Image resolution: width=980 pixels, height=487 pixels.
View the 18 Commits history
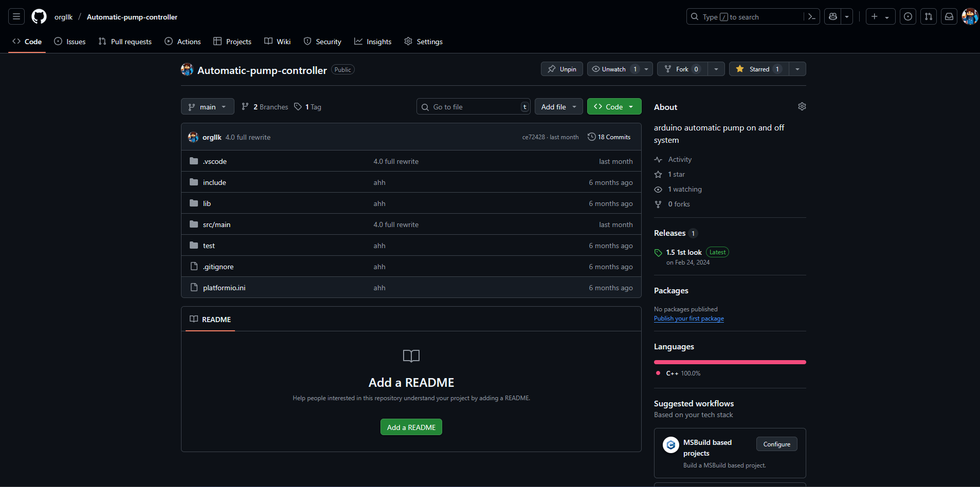point(609,137)
